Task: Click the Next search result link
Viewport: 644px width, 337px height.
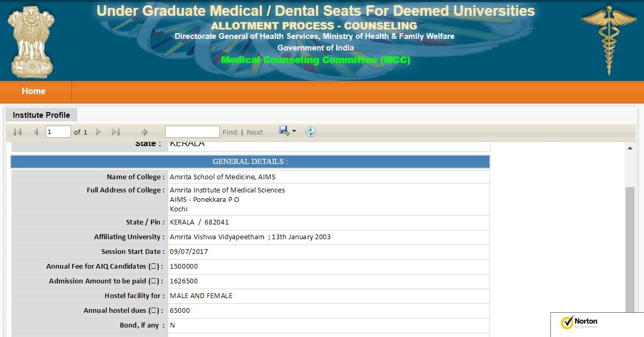Action: 255,132
